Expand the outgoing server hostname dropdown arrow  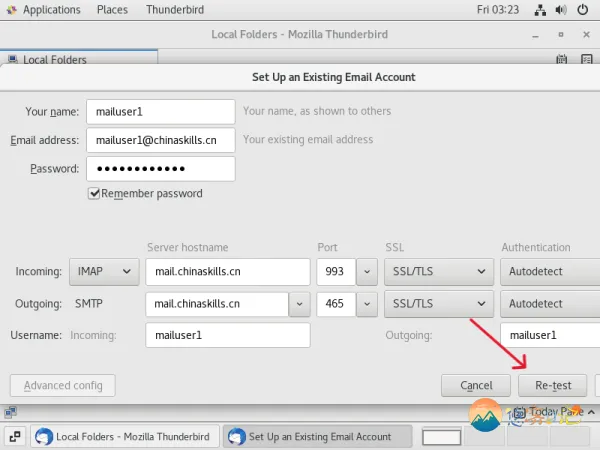point(299,303)
